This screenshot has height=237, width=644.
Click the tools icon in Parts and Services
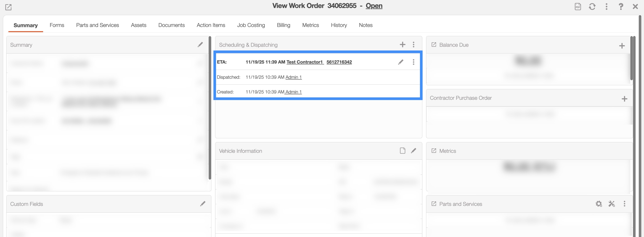tap(611, 204)
